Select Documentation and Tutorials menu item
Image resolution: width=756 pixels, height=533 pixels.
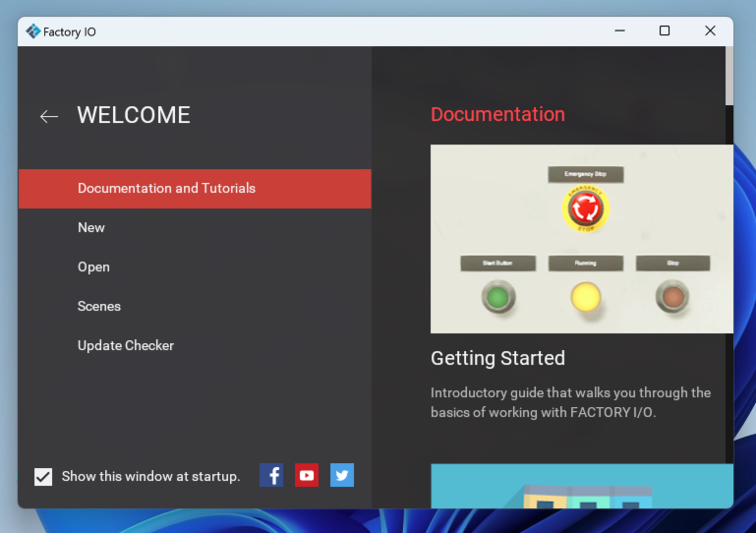pyautogui.click(x=195, y=189)
